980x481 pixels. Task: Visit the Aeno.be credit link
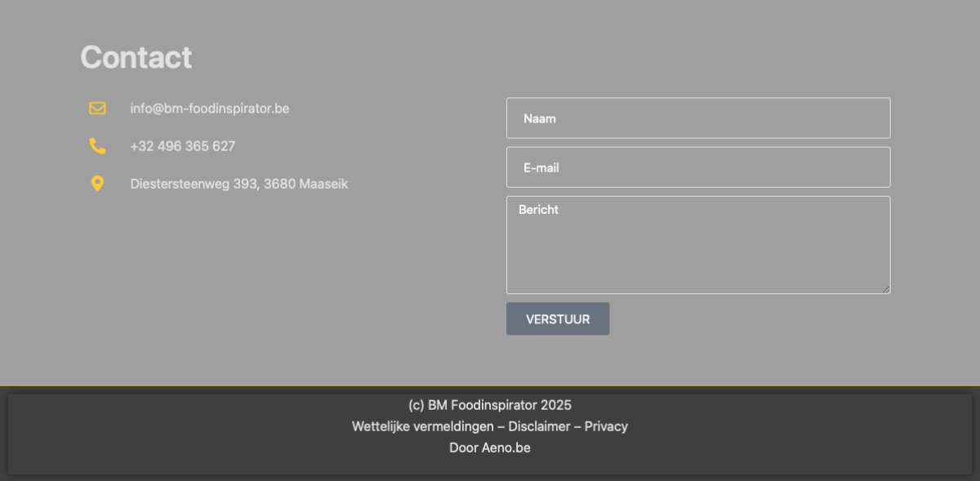point(506,448)
